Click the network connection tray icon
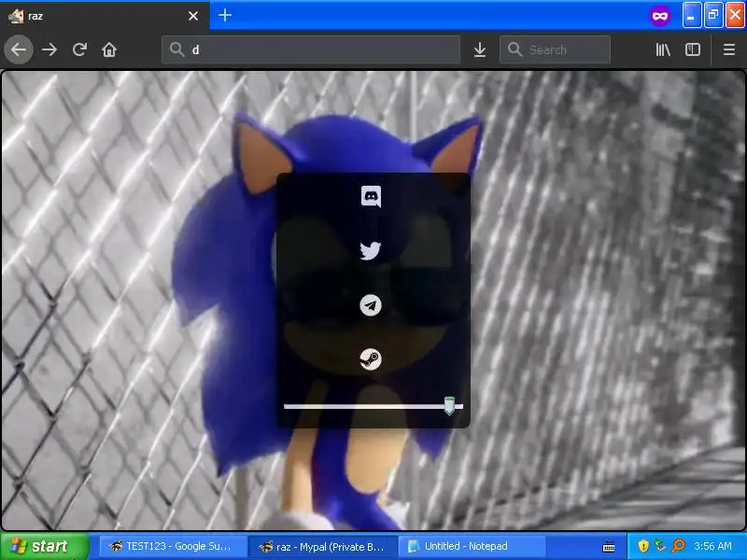The image size is (747, 560). [x=660, y=546]
